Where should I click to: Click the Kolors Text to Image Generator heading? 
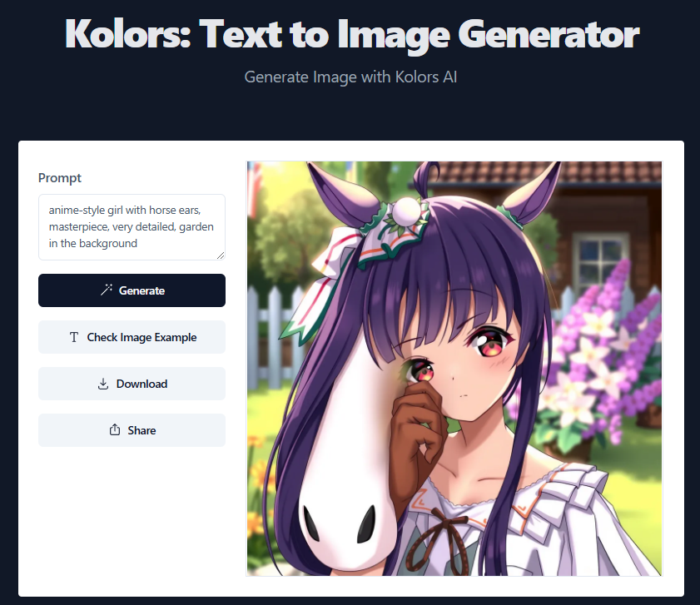352,34
